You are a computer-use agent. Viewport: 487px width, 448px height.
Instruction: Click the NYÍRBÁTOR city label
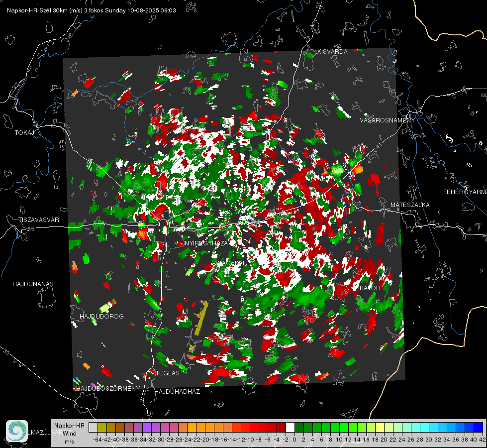pos(363,288)
